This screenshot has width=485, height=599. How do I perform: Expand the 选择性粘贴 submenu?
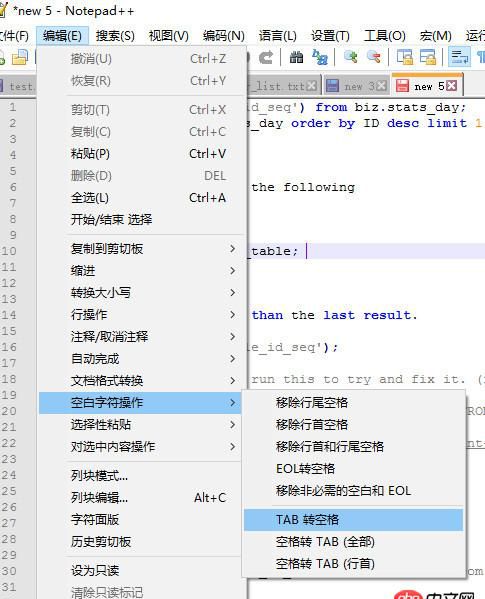(x=140, y=425)
